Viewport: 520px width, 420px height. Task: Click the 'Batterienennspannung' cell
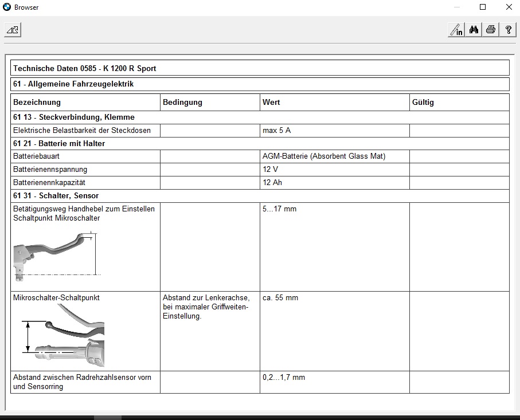click(85, 170)
